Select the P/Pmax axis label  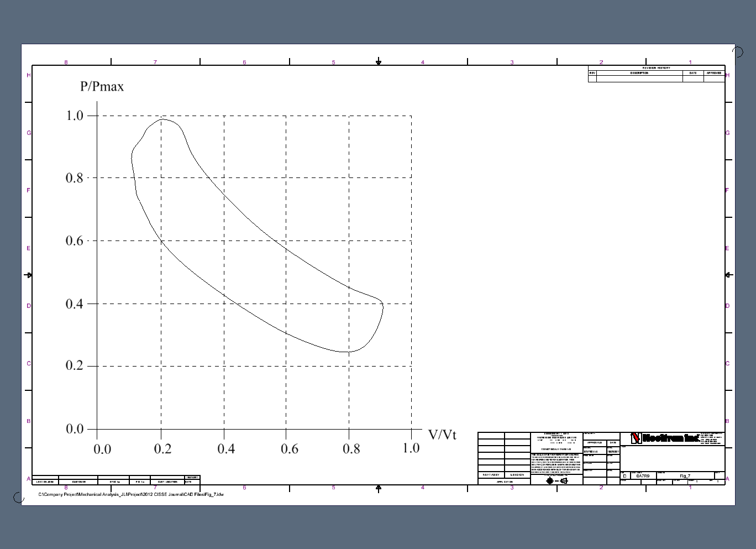102,86
